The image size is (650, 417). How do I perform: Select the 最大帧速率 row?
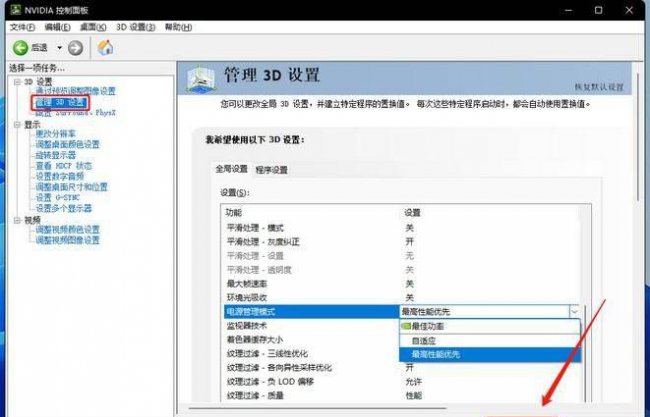click(x=401, y=284)
